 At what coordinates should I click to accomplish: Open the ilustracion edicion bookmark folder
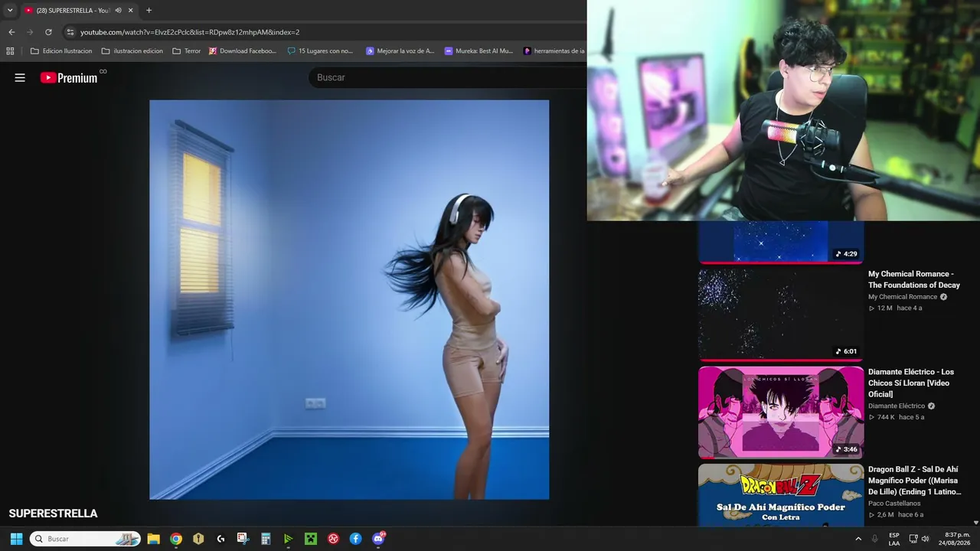tap(132, 51)
